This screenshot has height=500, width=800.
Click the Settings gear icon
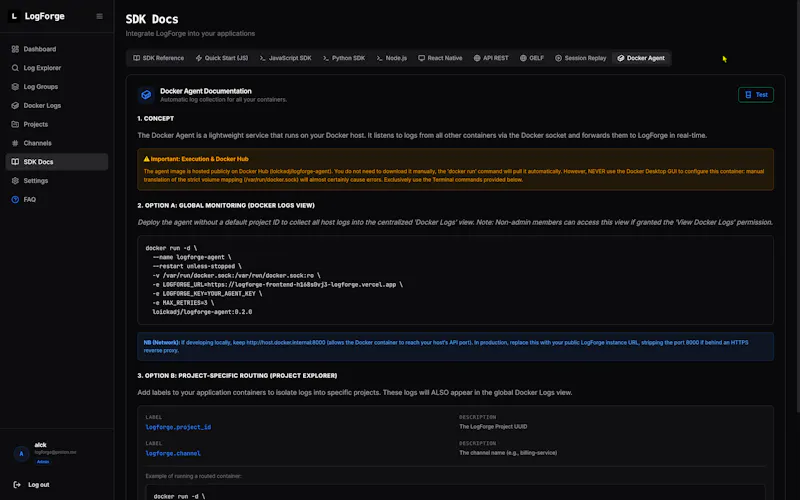tap(15, 181)
